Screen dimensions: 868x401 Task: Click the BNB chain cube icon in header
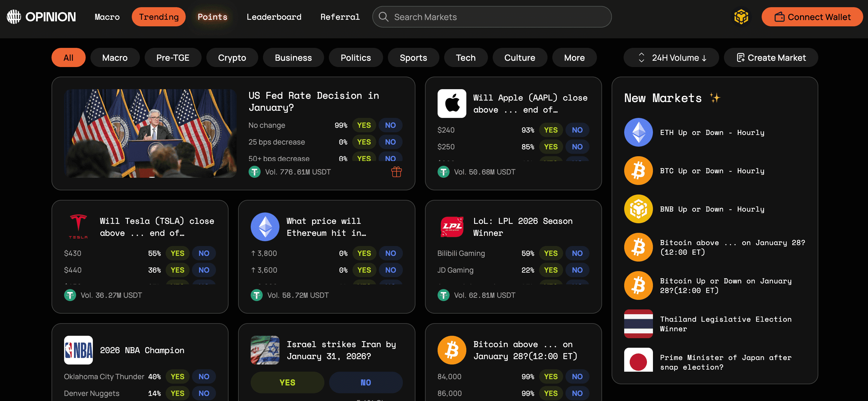(741, 17)
